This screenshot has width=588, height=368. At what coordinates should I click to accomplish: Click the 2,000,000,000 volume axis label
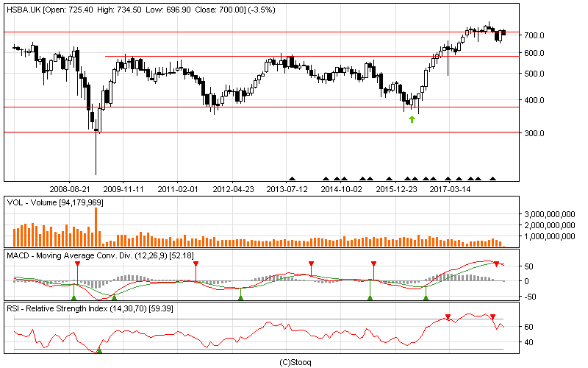549,225
